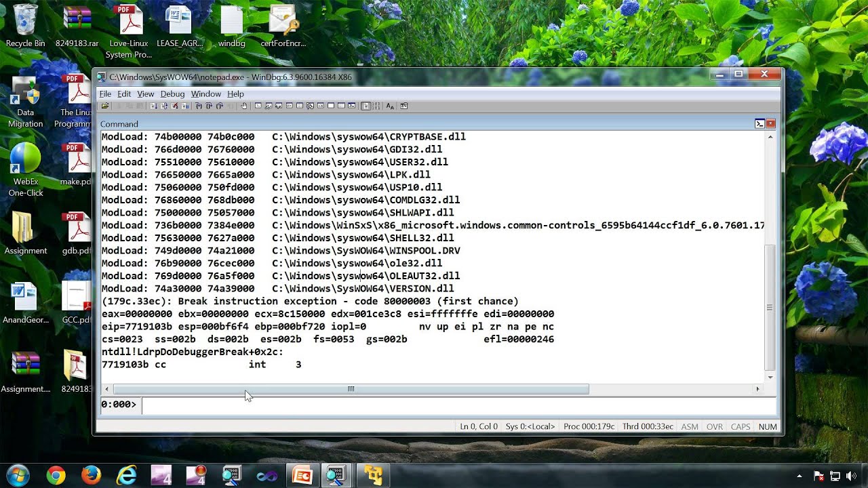Select the windbg desktop file icon
Image resolution: width=868 pixels, height=488 pixels.
[231, 26]
